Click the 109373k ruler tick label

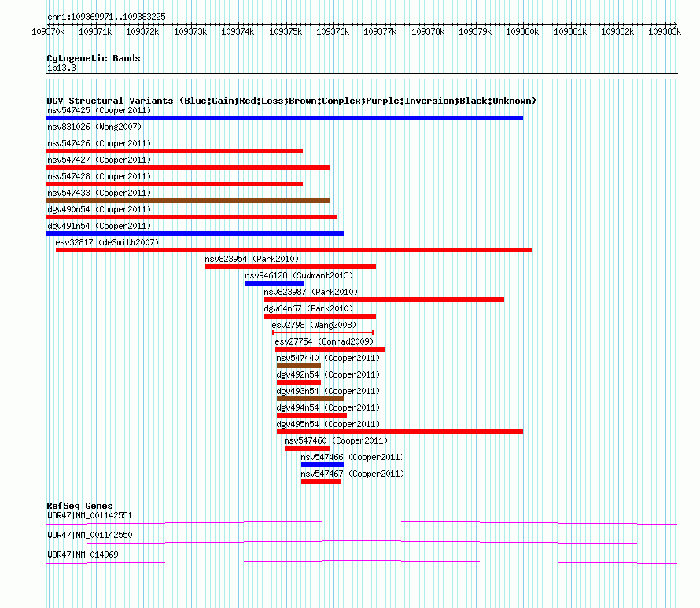point(190,31)
